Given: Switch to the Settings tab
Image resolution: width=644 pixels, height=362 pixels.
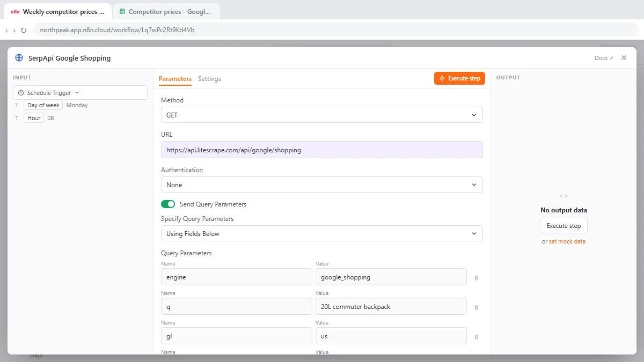Looking at the screenshot, I should coord(209,79).
